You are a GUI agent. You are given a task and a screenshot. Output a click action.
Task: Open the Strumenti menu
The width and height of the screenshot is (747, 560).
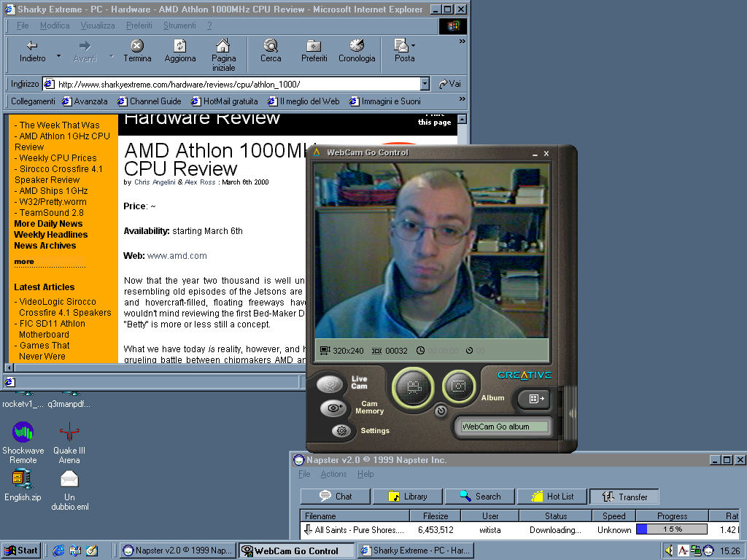[x=179, y=26]
